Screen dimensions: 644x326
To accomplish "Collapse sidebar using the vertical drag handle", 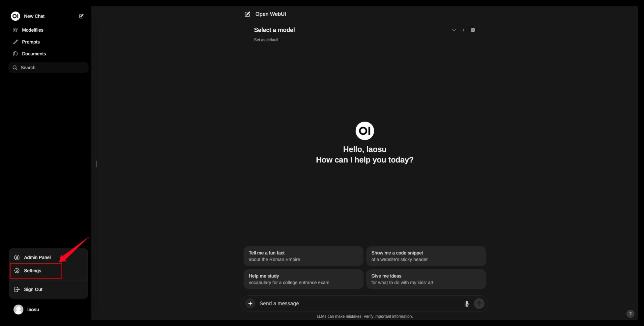I will point(96,164).
